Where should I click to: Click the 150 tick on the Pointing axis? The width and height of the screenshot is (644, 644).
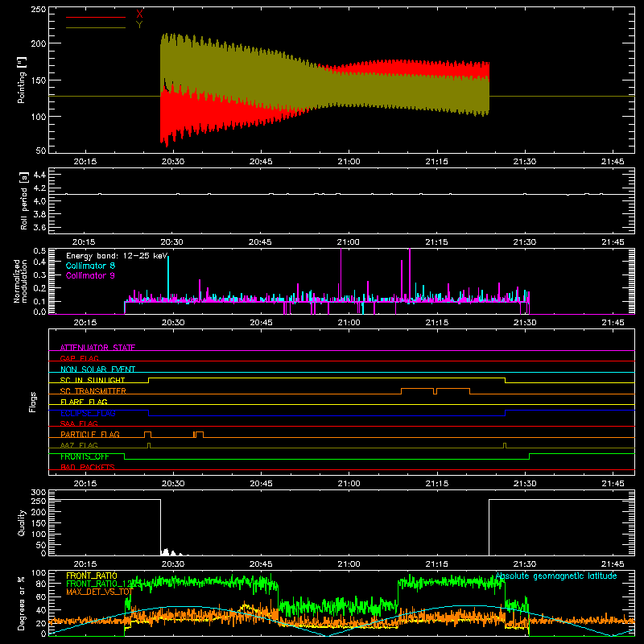38,80
